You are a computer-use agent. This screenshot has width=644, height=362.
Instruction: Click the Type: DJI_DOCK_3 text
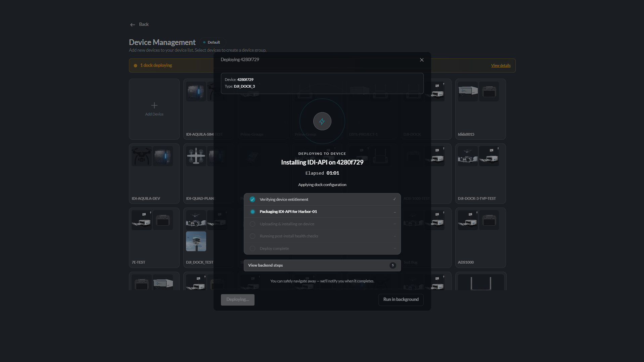[x=240, y=86]
